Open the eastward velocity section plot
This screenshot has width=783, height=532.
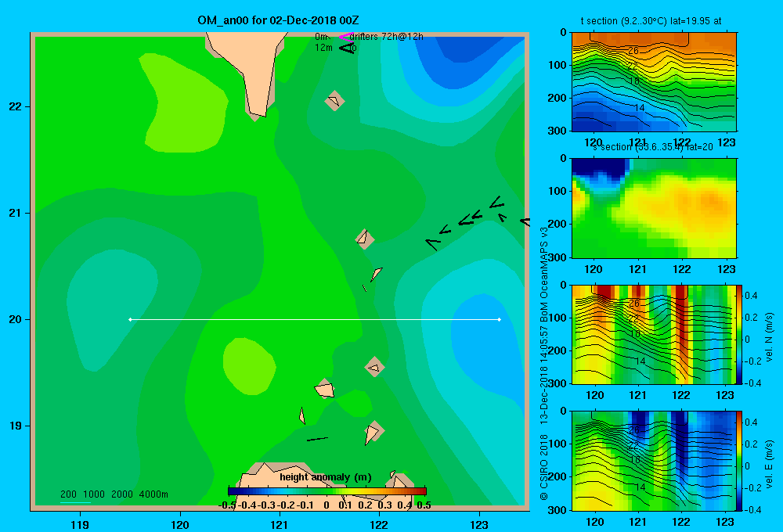tap(654, 461)
